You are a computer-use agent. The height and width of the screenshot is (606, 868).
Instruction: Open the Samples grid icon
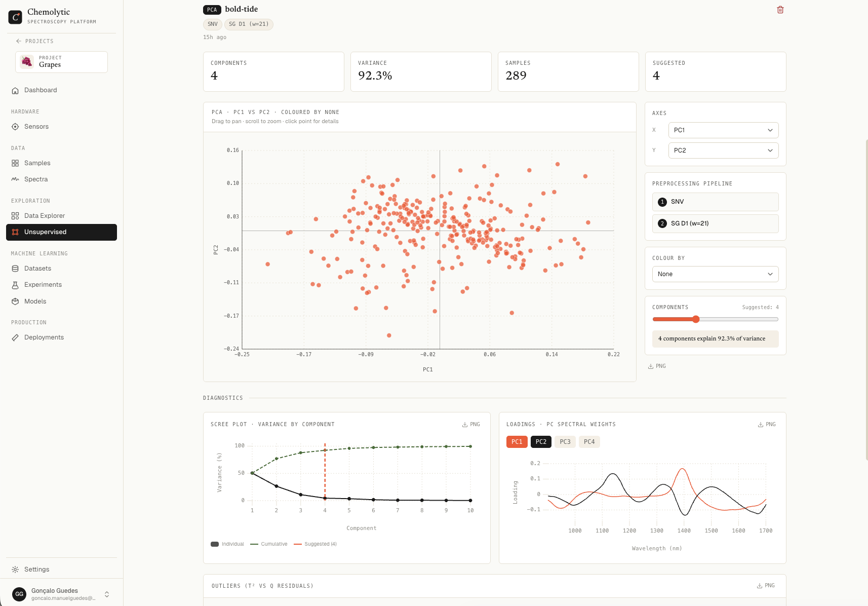[15, 163]
